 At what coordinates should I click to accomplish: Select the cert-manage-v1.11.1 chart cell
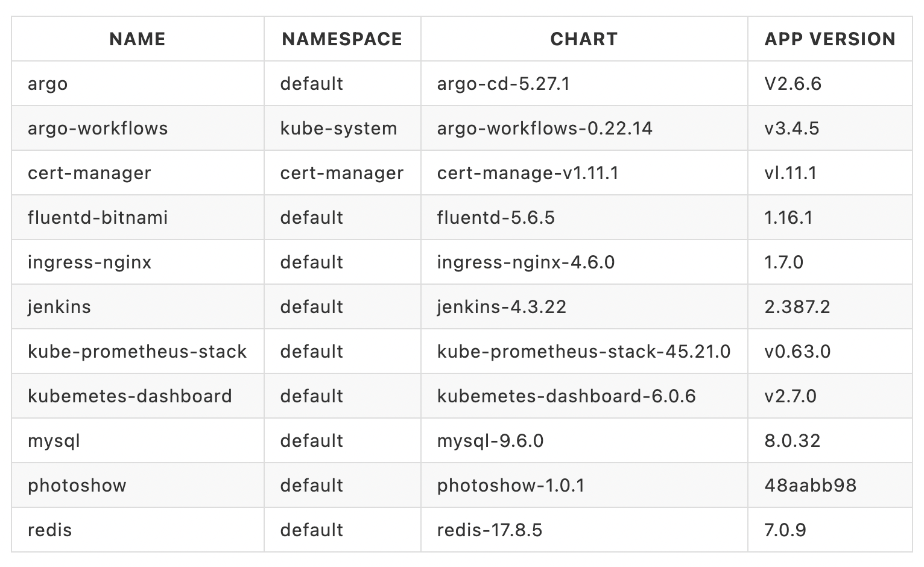pyautogui.click(x=528, y=173)
